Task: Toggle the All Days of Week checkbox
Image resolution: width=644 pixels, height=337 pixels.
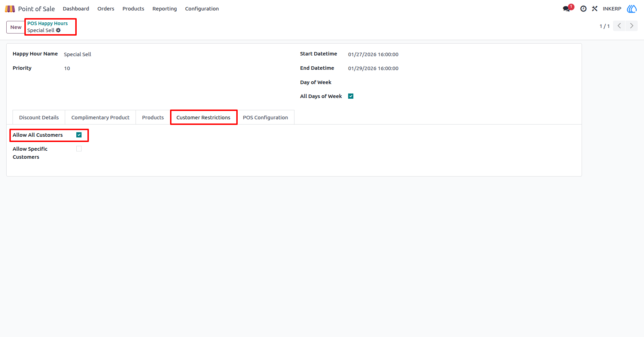Action: (351, 96)
